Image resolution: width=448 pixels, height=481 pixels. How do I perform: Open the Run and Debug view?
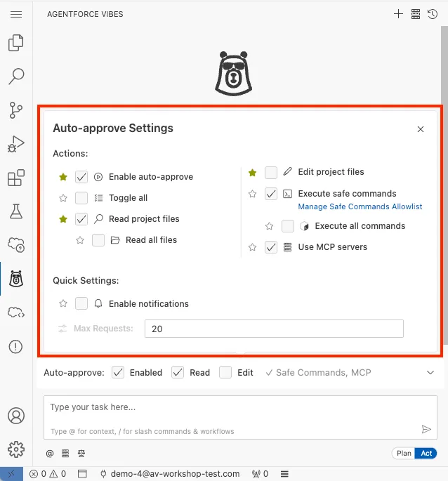(x=15, y=144)
